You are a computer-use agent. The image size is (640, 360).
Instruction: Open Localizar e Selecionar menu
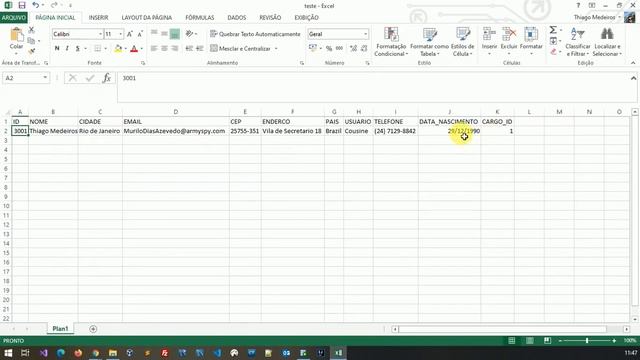(x=607, y=42)
